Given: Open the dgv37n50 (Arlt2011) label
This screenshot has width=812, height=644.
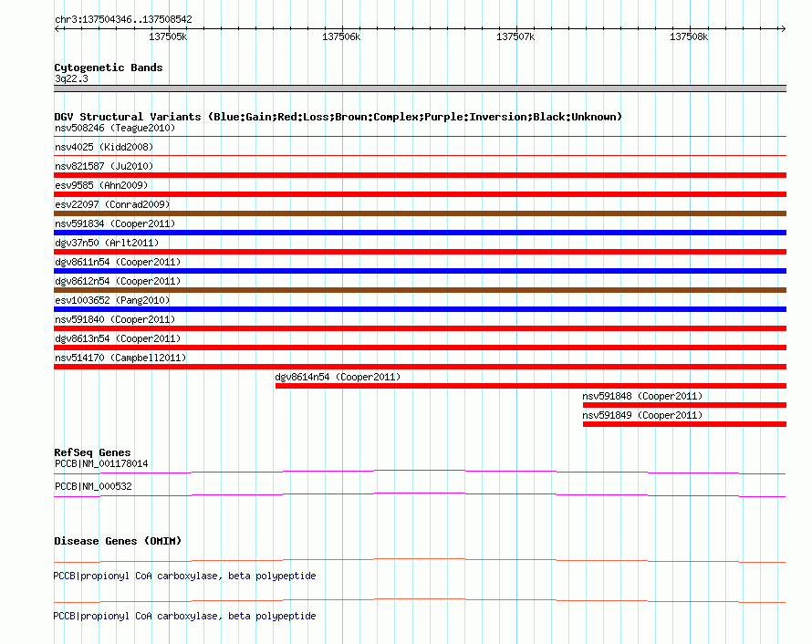Looking at the screenshot, I should [107, 243].
